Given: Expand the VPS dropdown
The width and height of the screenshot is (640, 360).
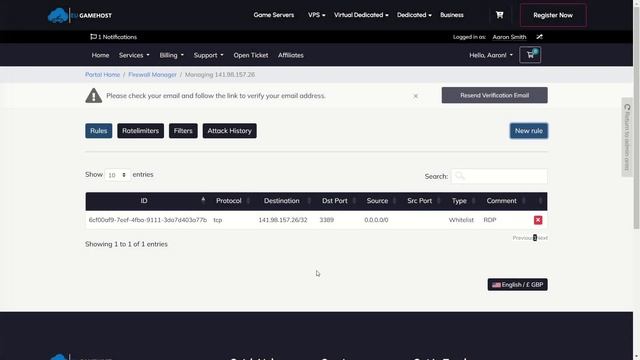Looking at the screenshot, I should coord(316,15).
